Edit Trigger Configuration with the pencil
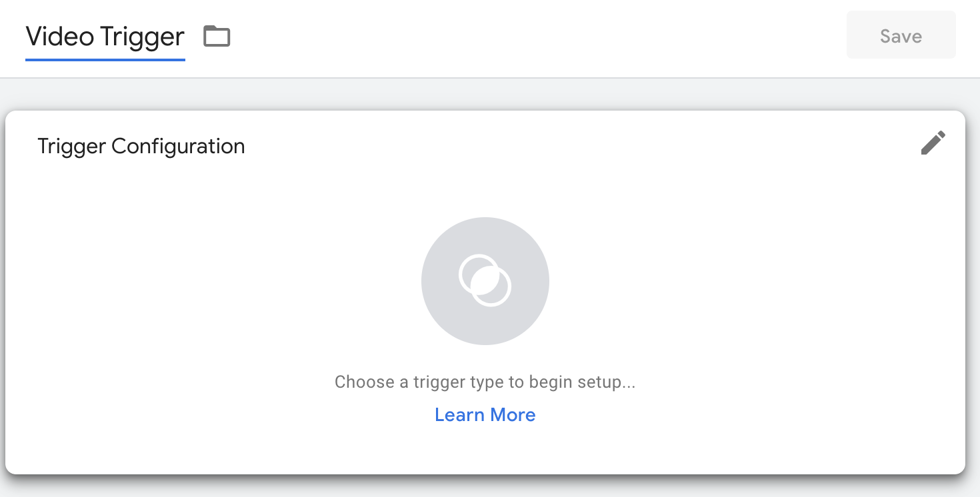980x497 pixels. 933,143
